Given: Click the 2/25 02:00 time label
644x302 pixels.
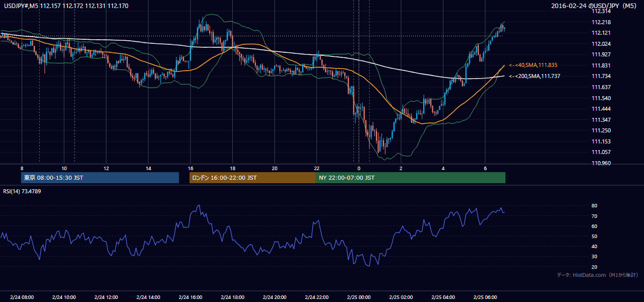Looking at the screenshot, I should click(x=401, y=297).
